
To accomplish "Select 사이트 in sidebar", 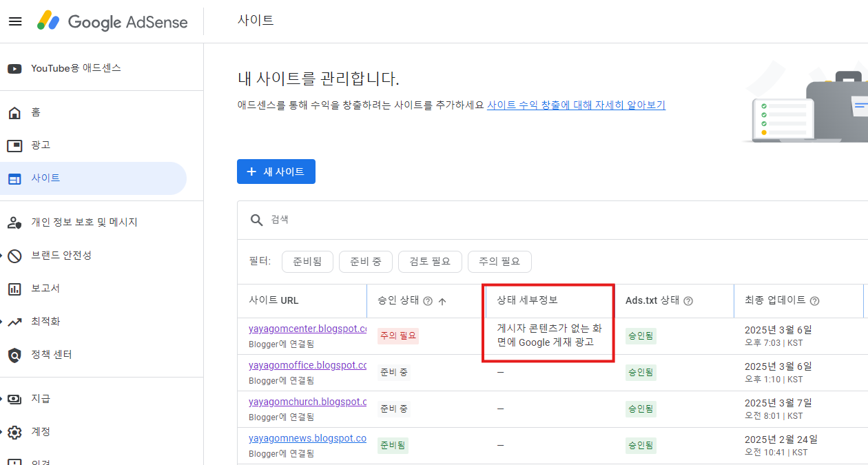I will 93,178.
